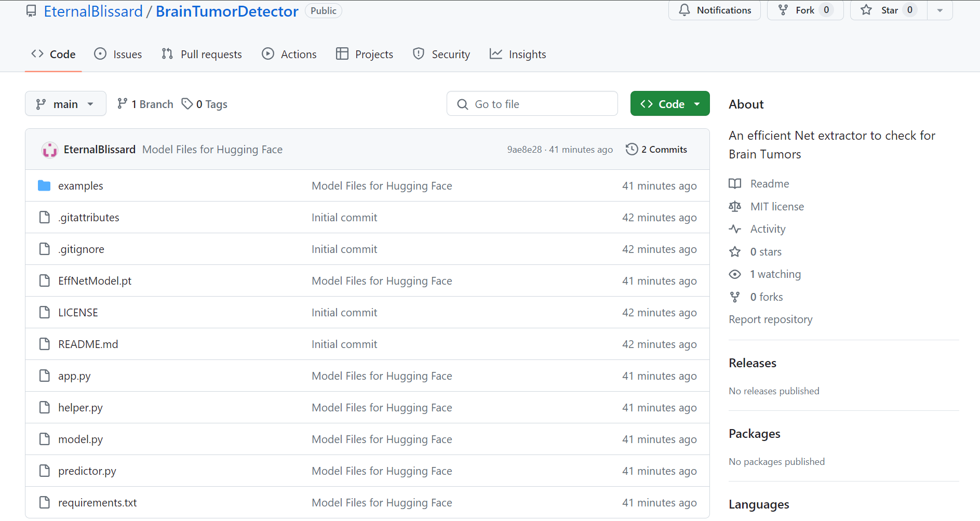Open the Initial commit message for .gitignore
Screen dimensions: 980x521
point(344,249)
